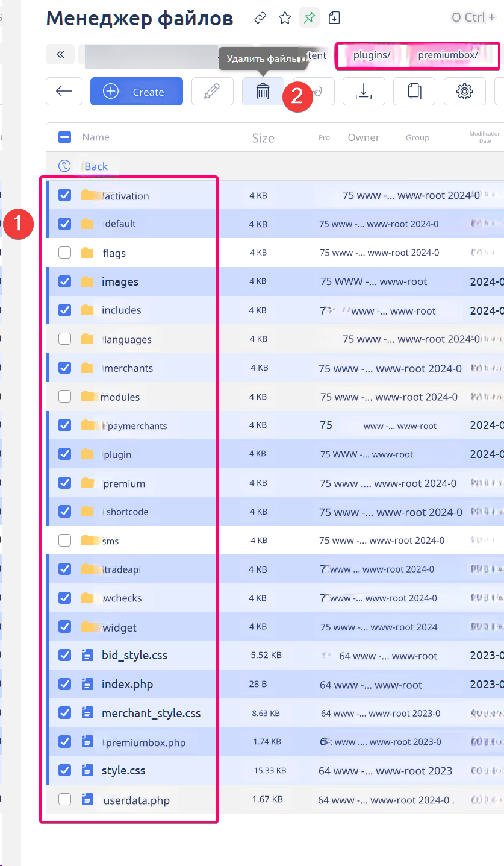Select premiumbox/ breadcrumb segment
Image resolution: width=504 pixels, height=866 pixels.
(447, 55)
